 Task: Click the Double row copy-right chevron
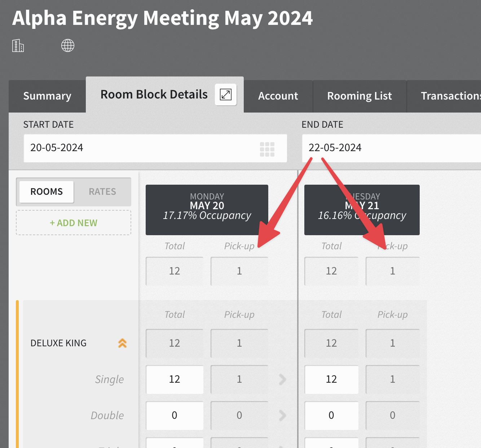coord(282,415)
